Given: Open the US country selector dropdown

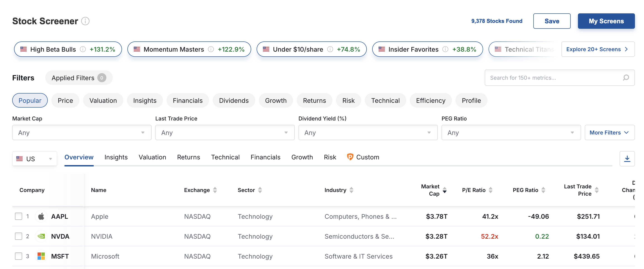Looking at the screenshot, I should [34, 159].
